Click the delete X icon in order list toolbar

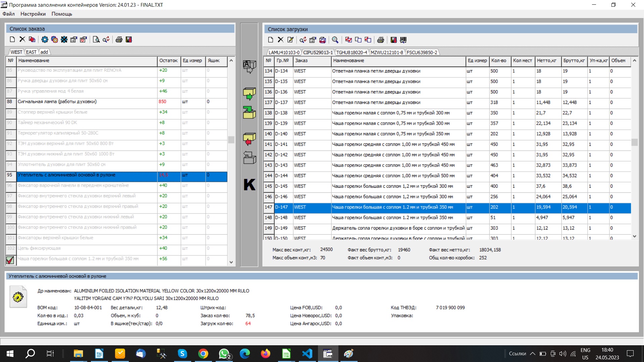22,40
